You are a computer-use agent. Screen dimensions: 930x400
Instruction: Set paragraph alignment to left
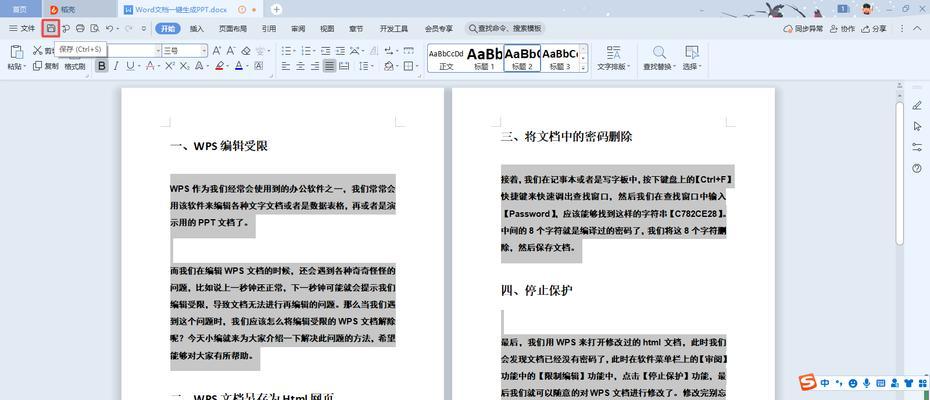click(x=286, y=66)
